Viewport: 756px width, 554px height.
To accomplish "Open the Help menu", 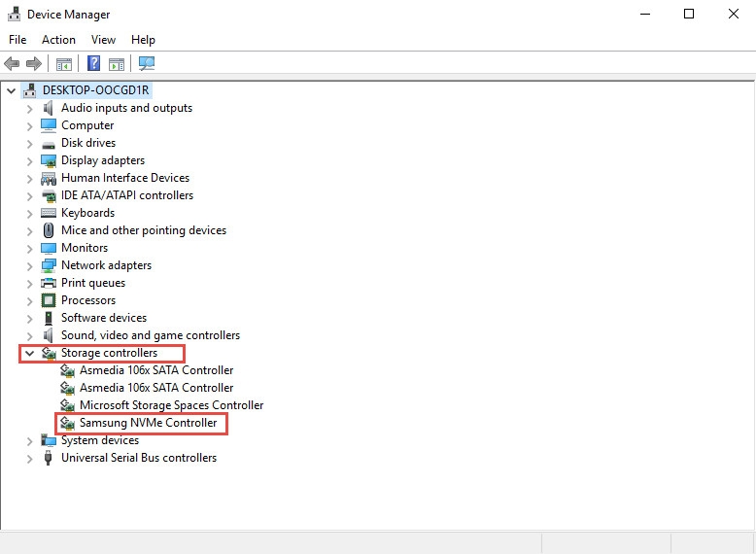I will pos(143,40).
